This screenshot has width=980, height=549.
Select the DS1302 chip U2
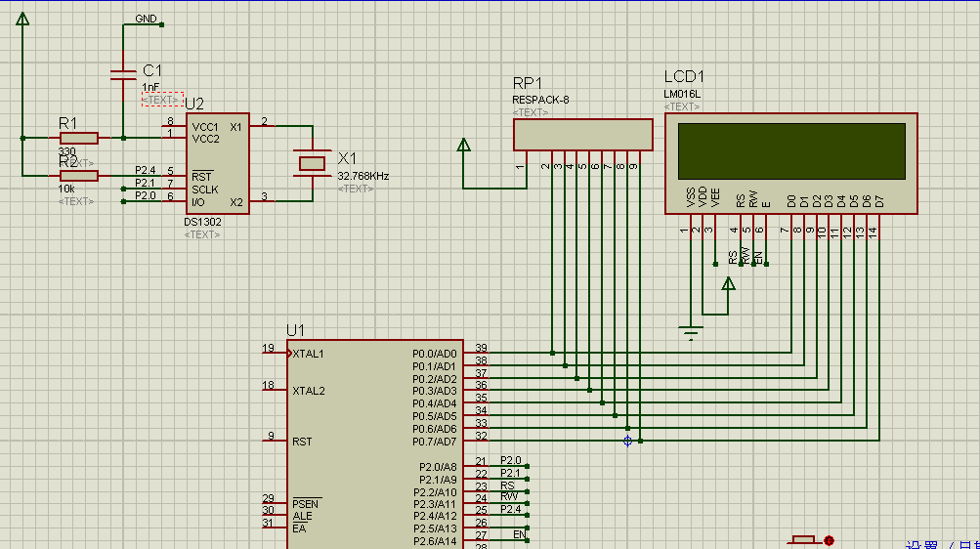coord(217,162)
